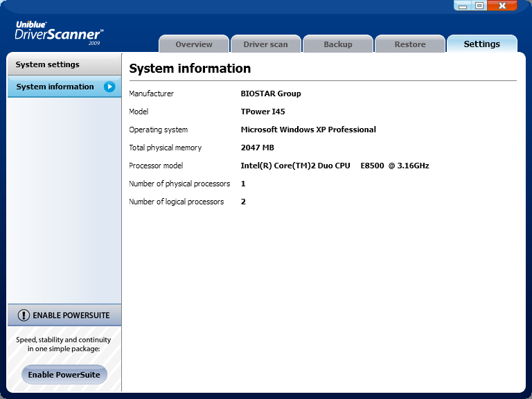This screenshot has width=532, height=399.
Task: Select the Settings tab
Action: [x=481, y=44]
